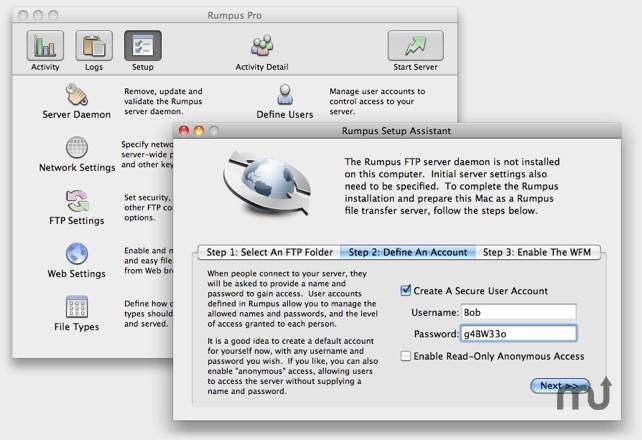Screen dimensions: 642x440
Task: Minimize the Rumpus Setup Assistant window
Action: point(199,131)
